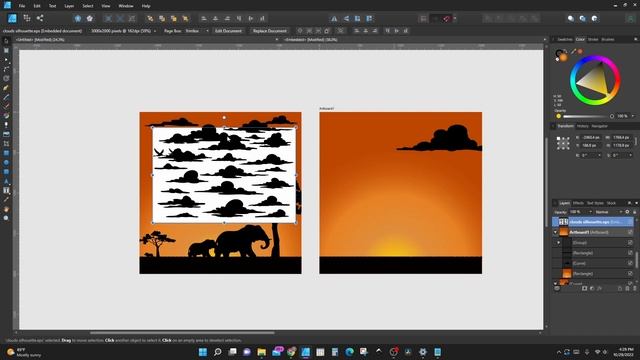Select the Ellipse shape tool
The height and width of the screenshot is (360, 640).
[x=6, y=162]
